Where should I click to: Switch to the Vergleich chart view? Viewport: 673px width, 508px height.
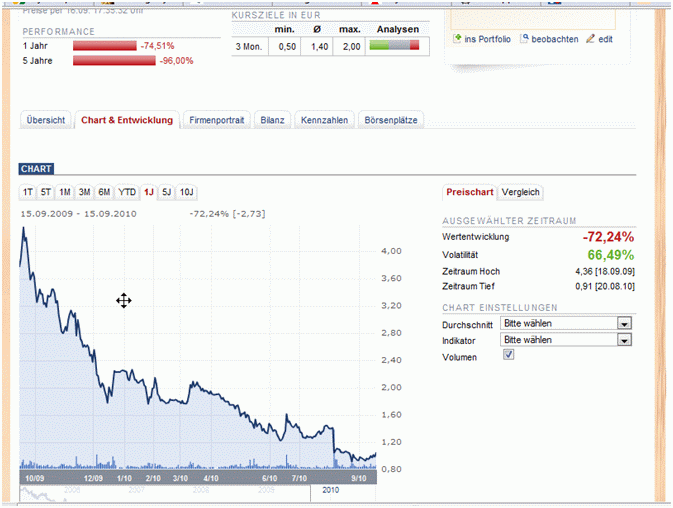[521, 192]
